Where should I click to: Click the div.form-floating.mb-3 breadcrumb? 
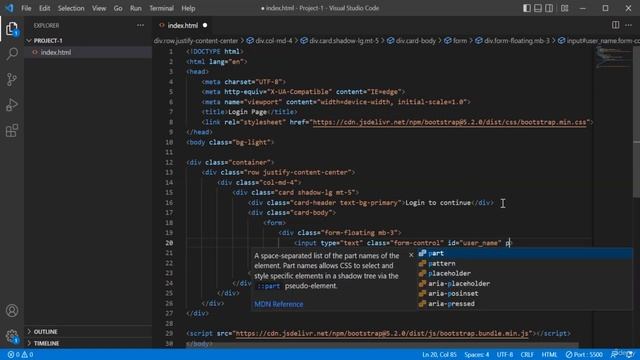pos(513,41)
